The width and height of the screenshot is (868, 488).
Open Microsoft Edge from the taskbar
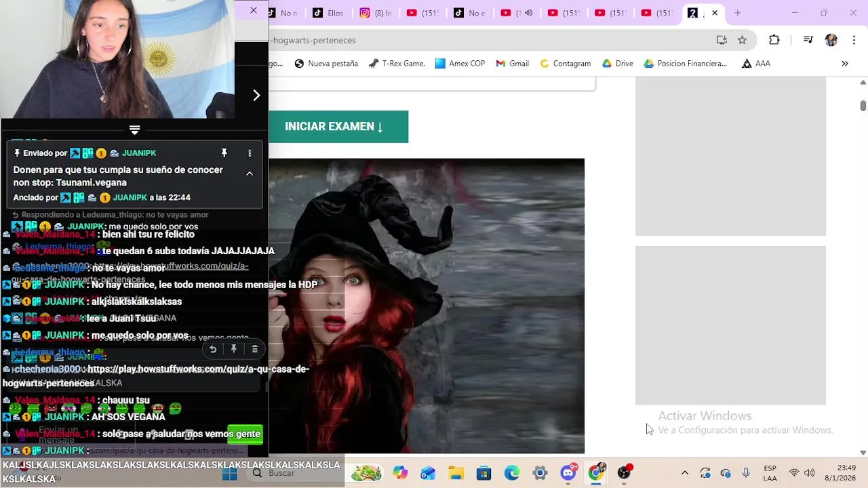click(512, 473)
